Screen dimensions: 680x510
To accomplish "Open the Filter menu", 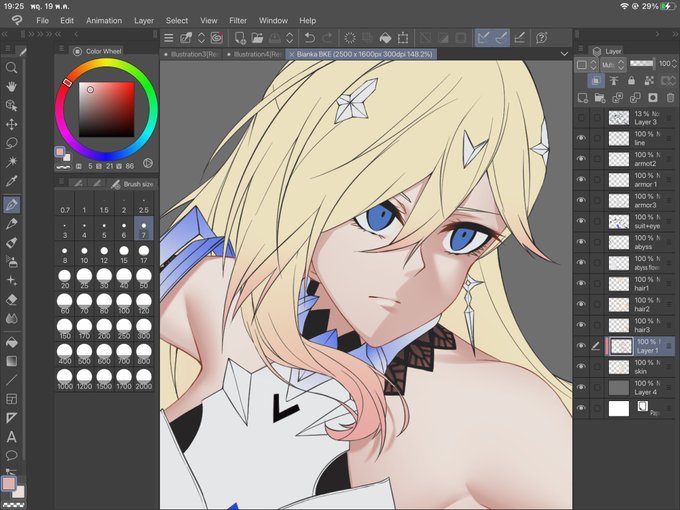I will (x=238, y=20).
